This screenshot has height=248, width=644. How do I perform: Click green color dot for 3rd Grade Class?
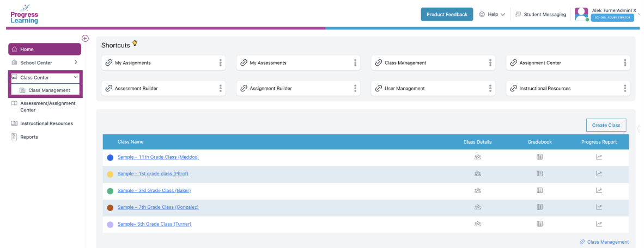tap(110, 191)
